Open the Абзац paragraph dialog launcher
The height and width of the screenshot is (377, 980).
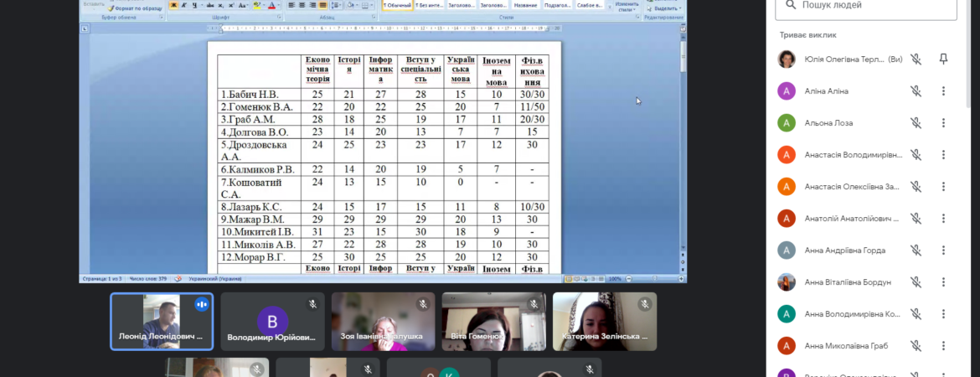pyautogui.click(x=373, y=18)
